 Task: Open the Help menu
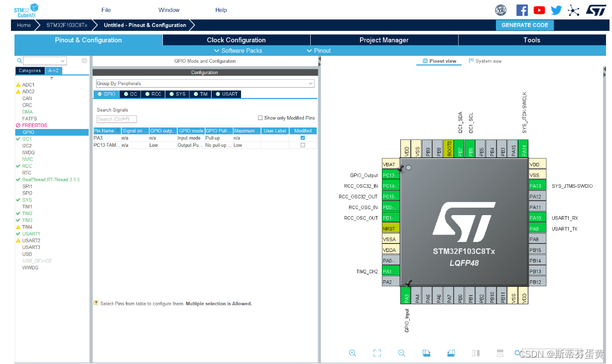pos(221,10)
